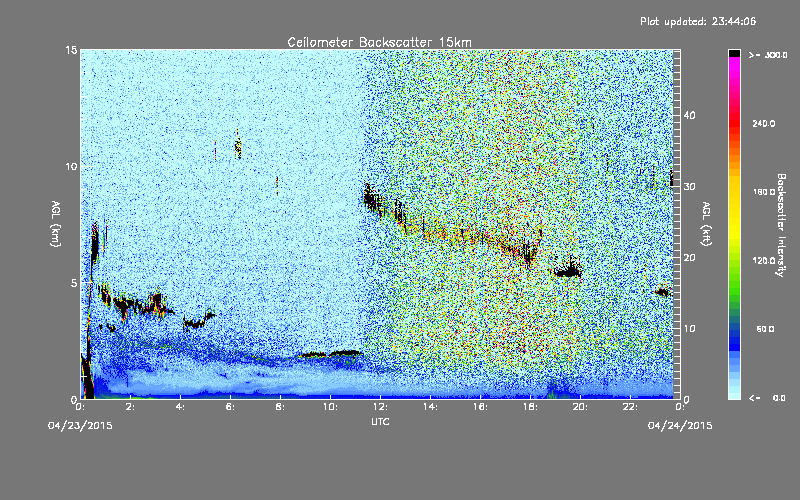The height and width of the screenshot is (500, 800).
Task: Click the "8:" UTC time tick
Action: [280, 407]
